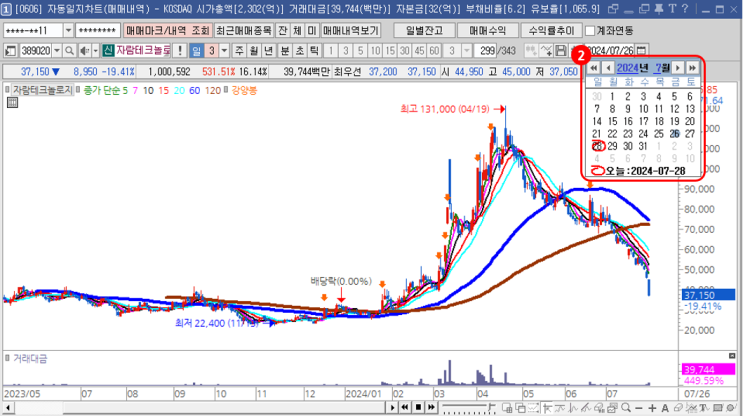Viewport: 743px width, 416px height.
Task: Open the dropdown arrow beside the speaker icon
Action: (95, 50)
